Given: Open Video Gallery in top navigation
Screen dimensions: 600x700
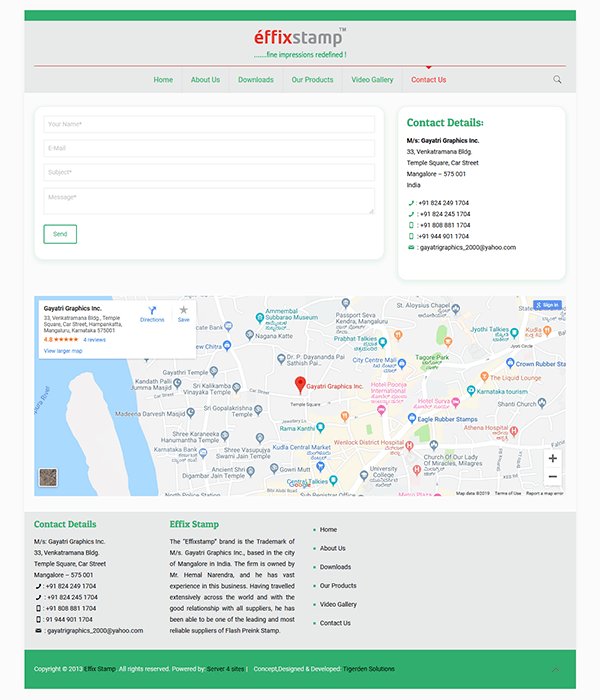Looking at the screenshot, I should tap(372, 80).
